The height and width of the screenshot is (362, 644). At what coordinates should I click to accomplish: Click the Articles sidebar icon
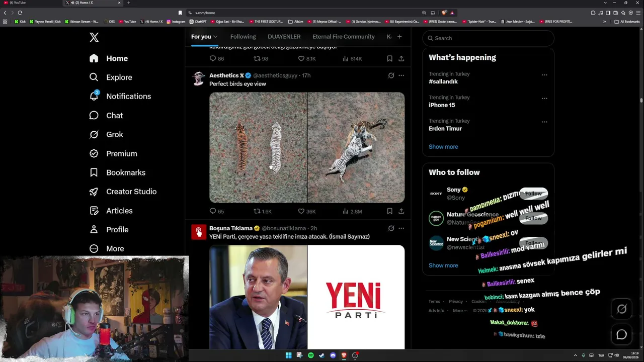tap(94, 211)
